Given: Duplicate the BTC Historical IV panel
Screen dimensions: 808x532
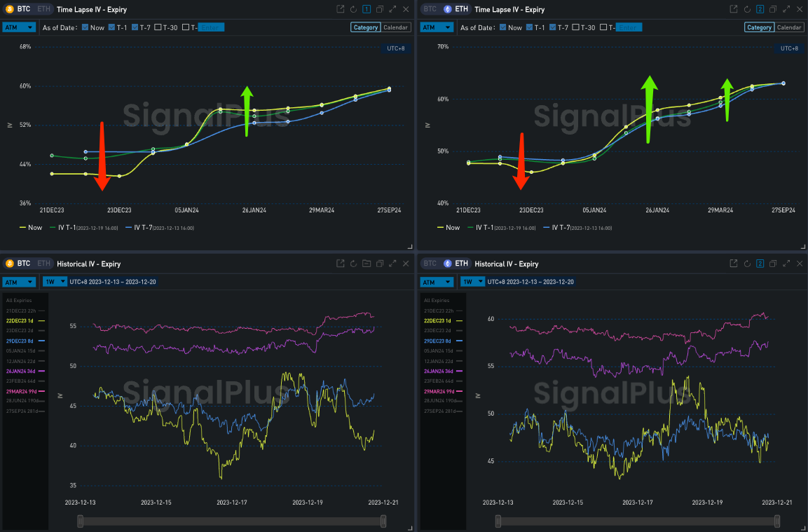Looking at the screenshot, I should coord(379,264).
